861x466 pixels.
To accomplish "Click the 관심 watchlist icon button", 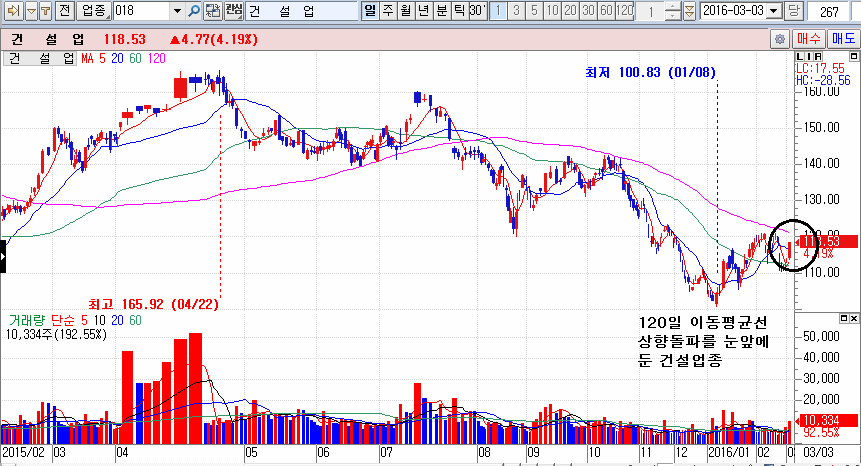I will click(x=232, y=10).
